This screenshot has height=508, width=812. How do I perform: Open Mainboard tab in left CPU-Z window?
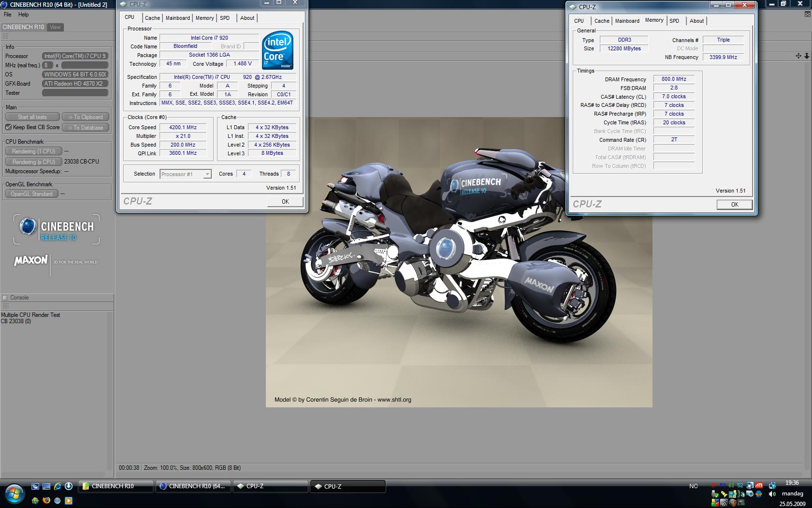pyautogui.click(x=178, y=18)
